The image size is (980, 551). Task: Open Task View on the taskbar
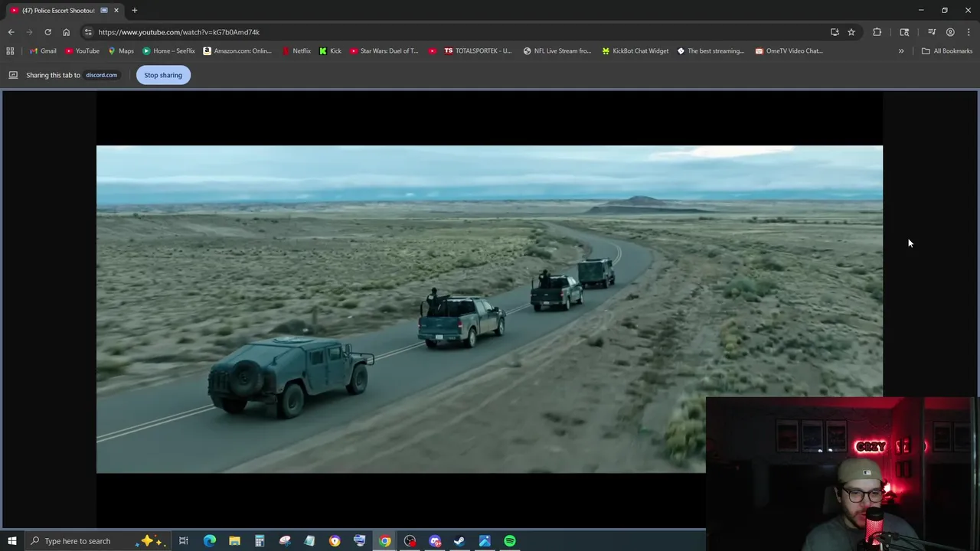click(x=184, y=541)
